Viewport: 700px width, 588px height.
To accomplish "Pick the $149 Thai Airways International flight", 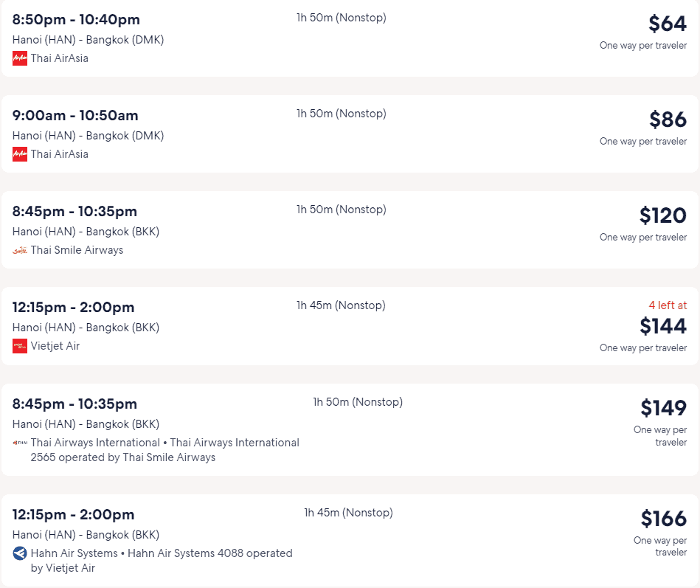I will 350,429.
